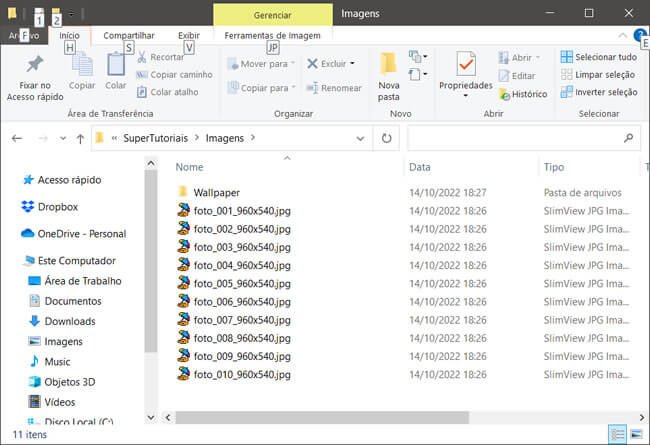Click the Fixar no Acesso rápido pin icon

[34, 66]
